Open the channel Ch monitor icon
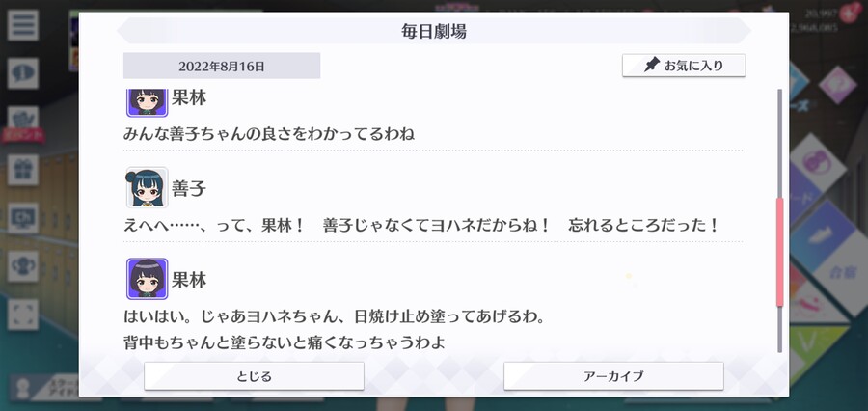868x411 pixels. [x=23, y=218]
